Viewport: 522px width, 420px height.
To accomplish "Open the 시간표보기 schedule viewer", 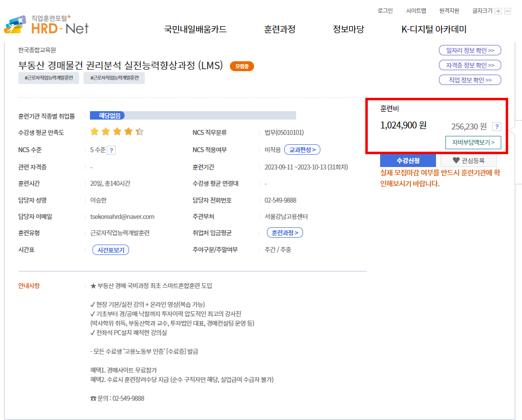I will pyautogui.click(x=111, y=250).
